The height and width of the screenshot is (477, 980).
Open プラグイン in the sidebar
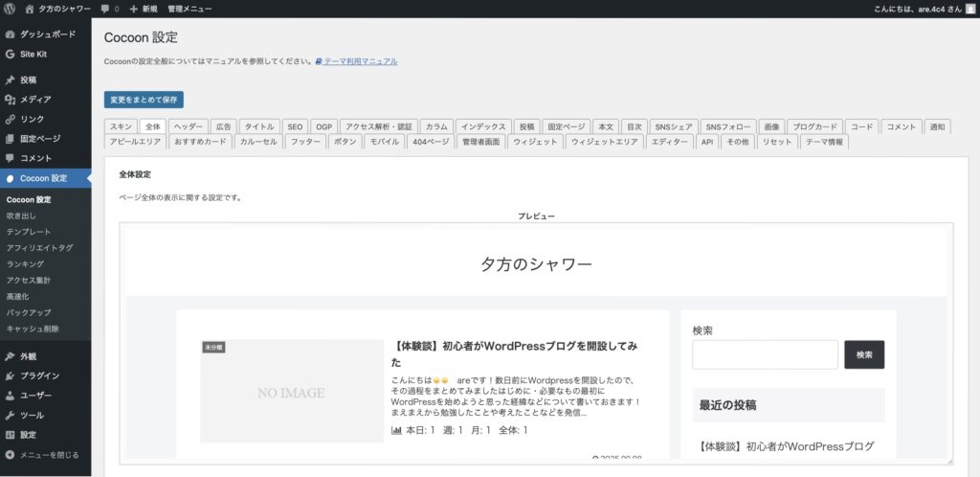click(x=46, y=375)
